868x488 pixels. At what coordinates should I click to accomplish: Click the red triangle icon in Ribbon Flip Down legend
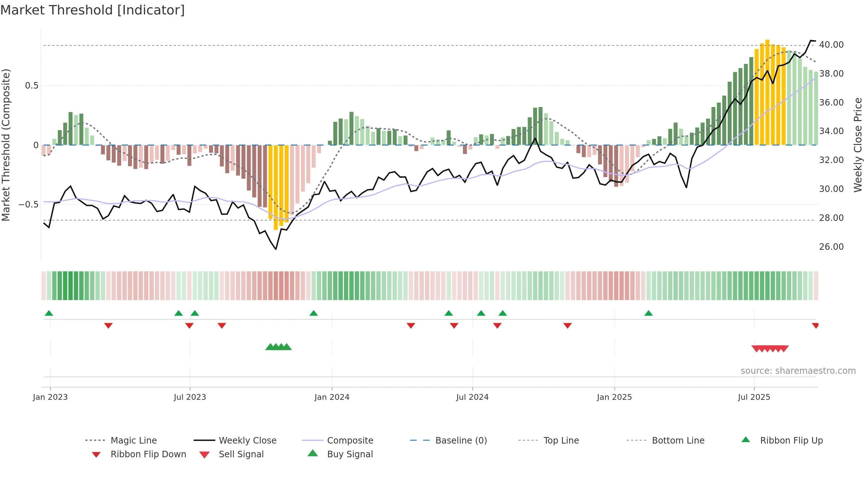[96, 455]
